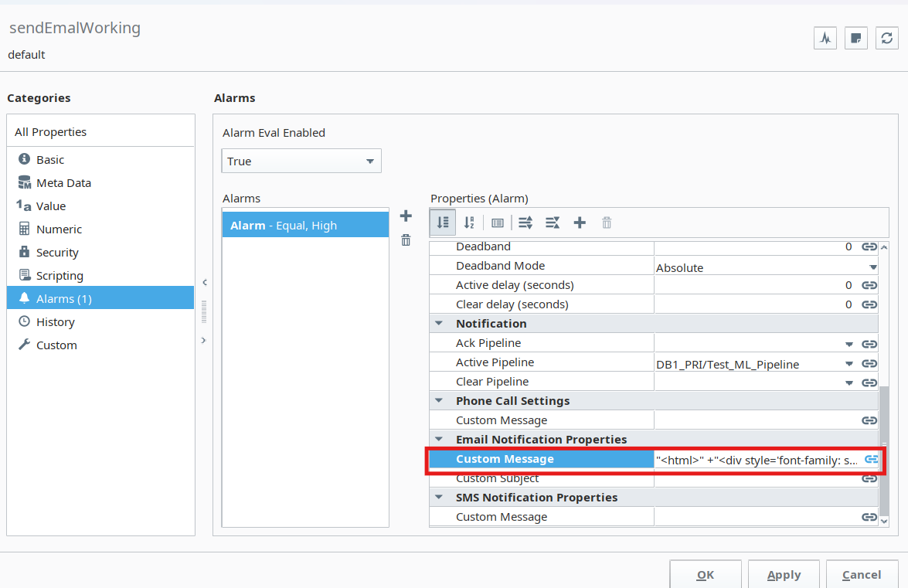Select Meta Data category
Image resolution: width=908 pixels, height=588 pixels.
point(100,183)
